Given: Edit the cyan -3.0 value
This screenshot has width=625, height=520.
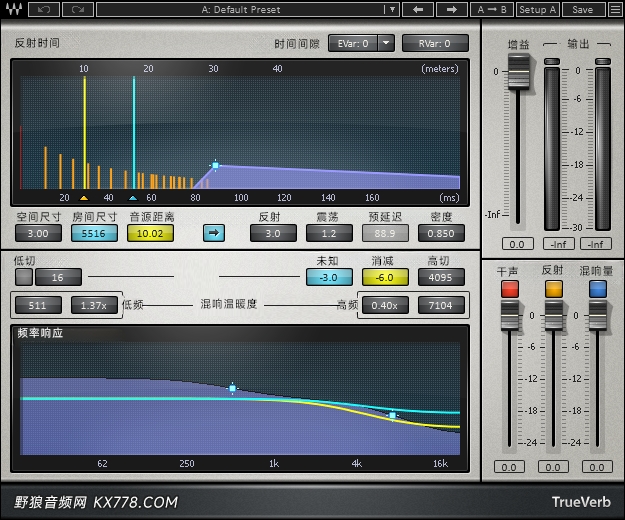Looking at the screenshot, I should click(x=329, y=277).
